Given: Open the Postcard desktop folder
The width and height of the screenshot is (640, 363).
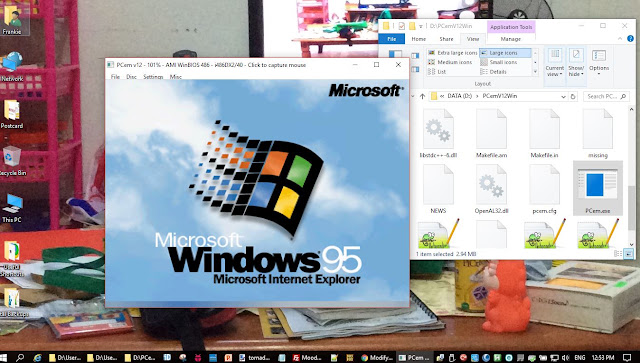Looking at the screenshot, I should click(x=12, y=114).
